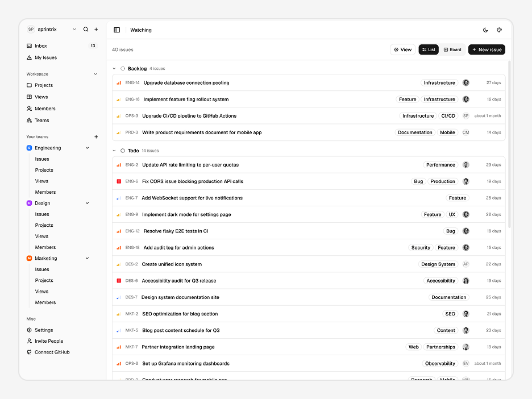Screen dimensions: 532x399
Task: Click AP assignee avatar on DES-2
Action: point(466,264)
